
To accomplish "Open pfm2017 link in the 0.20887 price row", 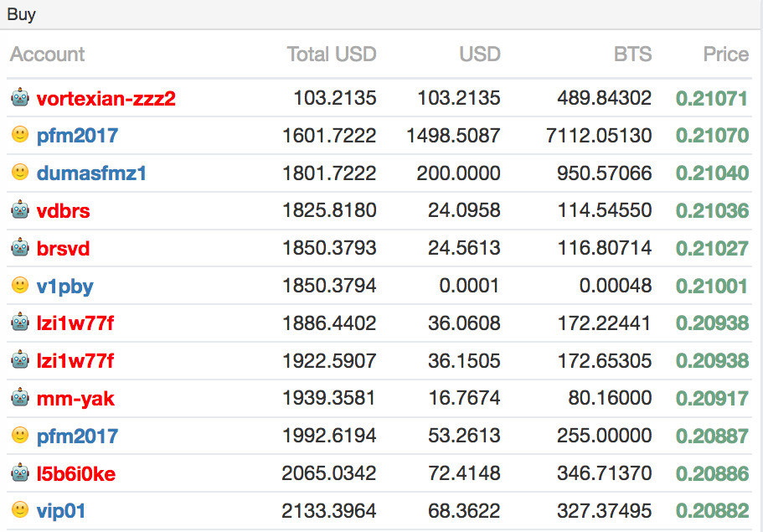I will pyautogui.click(x=77, y=436).
